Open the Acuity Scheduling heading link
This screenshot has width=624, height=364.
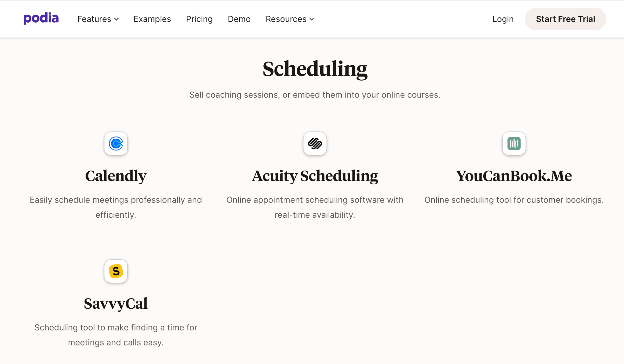coord(315,176)
